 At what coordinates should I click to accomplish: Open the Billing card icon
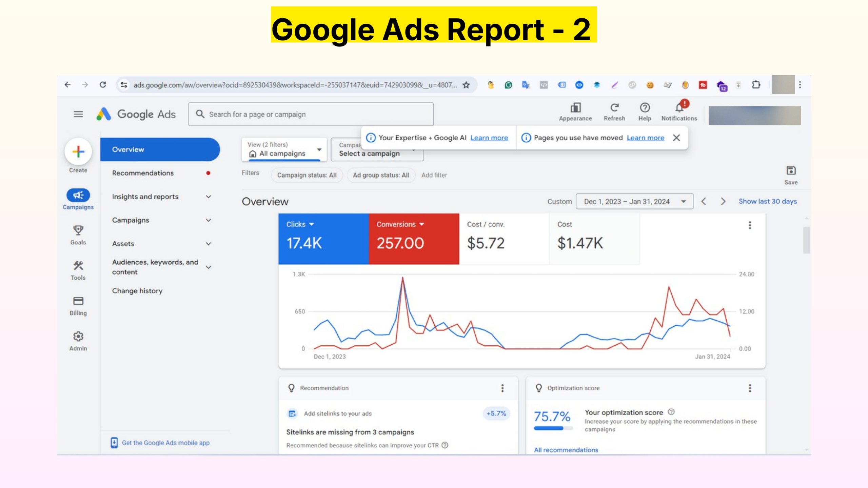click(x=78, y=301)
